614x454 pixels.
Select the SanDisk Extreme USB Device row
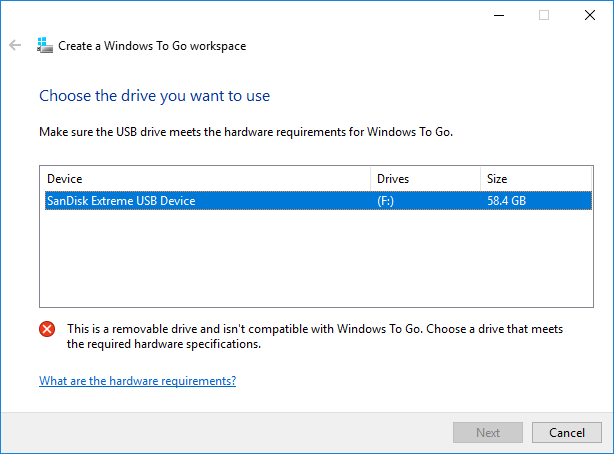pyautogui.click(x=318, y=201)
